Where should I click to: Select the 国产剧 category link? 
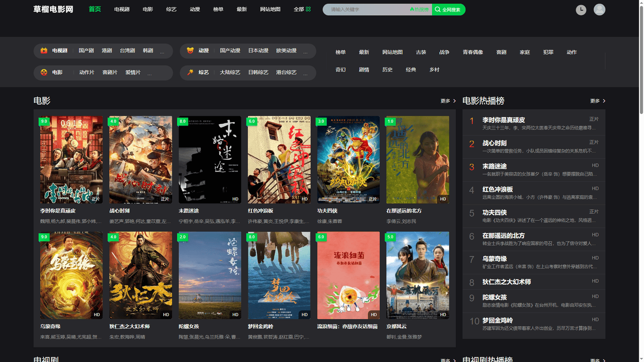(86, 51)
